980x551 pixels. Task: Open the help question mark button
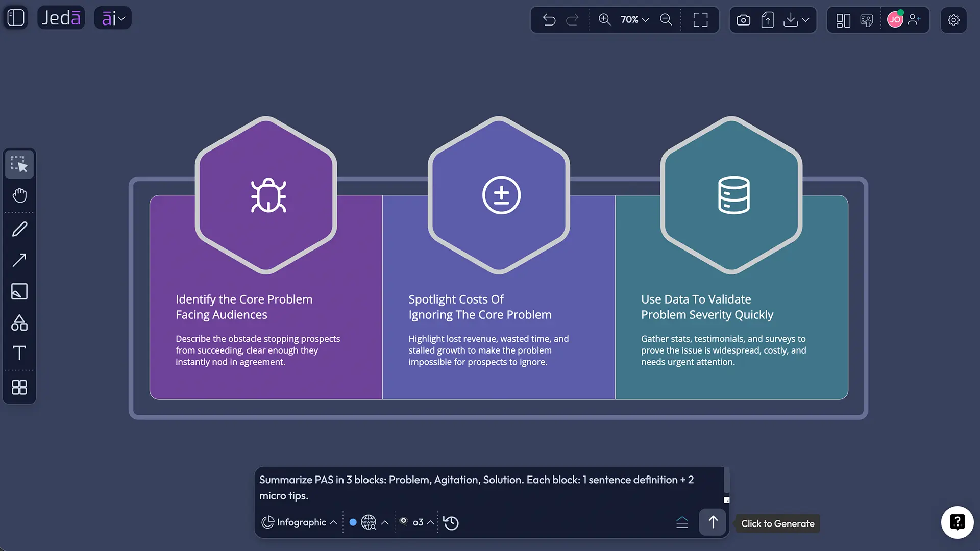pyautogui.click(x=957, y=522)
